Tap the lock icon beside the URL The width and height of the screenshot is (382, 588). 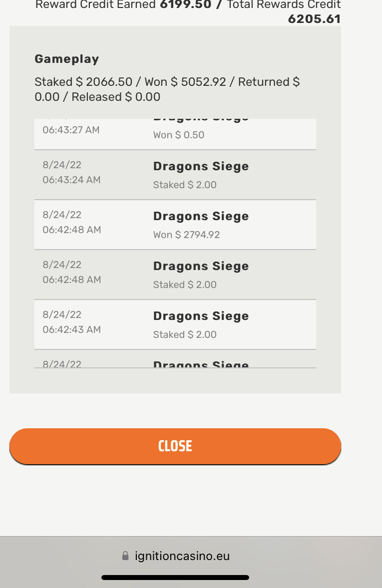pyautogui.click(x=125, y=556)
